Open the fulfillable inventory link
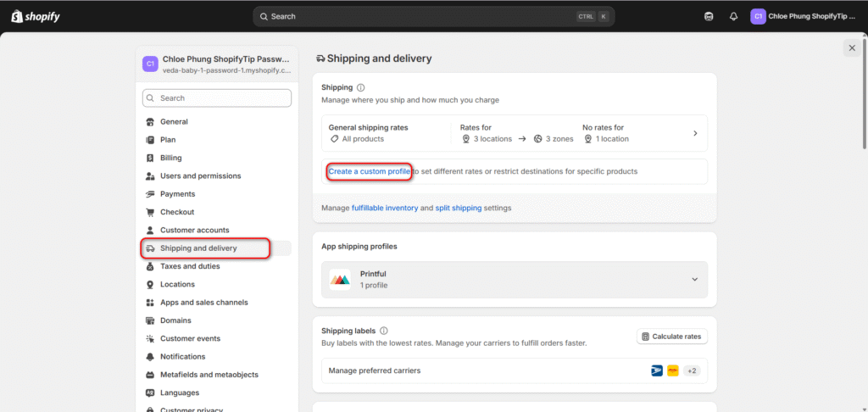 [x=385, y=209]
